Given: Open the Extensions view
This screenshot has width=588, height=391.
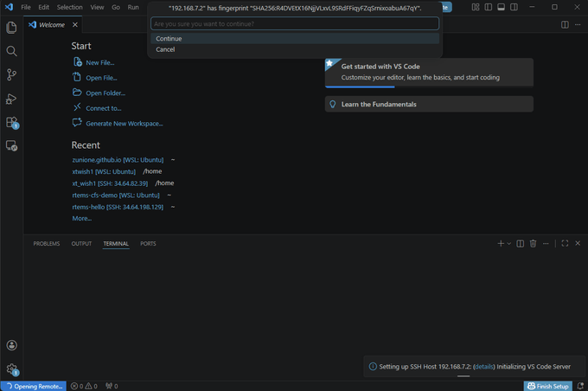Looking at the screenshot, I should (x=11, y=122).
